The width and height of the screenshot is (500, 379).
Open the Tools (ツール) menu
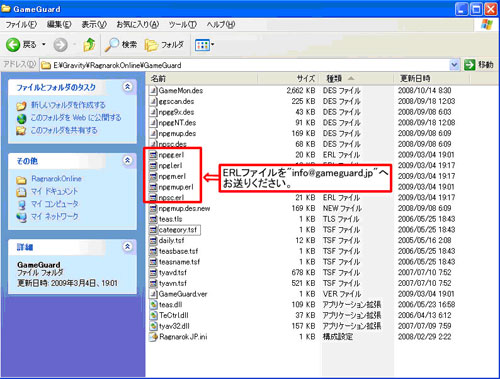pyautogui.click(x=183, y=25)
